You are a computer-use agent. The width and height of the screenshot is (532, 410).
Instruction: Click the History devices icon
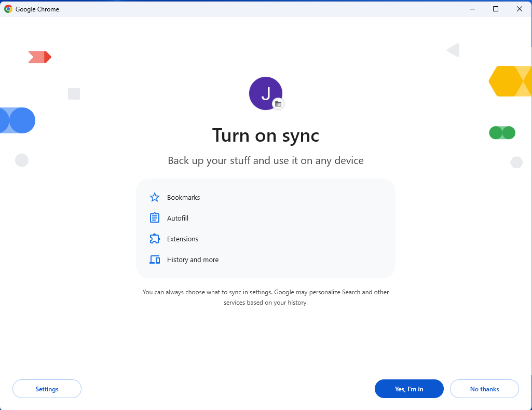click(x=155, y=260)
